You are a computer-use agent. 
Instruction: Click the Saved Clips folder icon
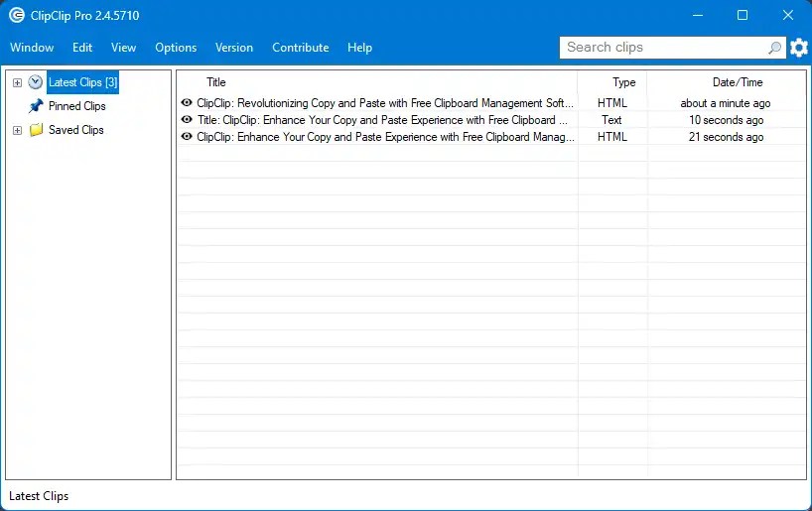36,130
